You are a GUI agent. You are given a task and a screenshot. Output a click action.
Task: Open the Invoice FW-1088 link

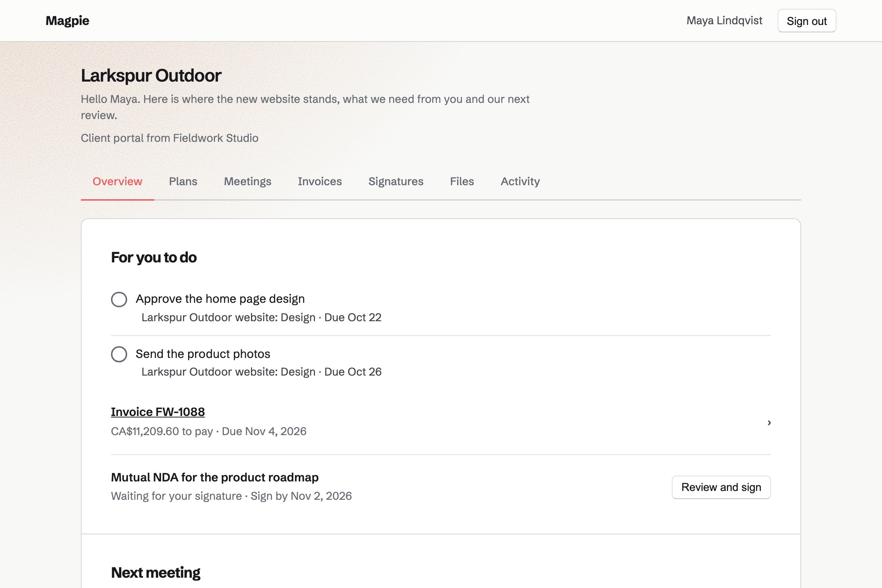pos(158,412)
